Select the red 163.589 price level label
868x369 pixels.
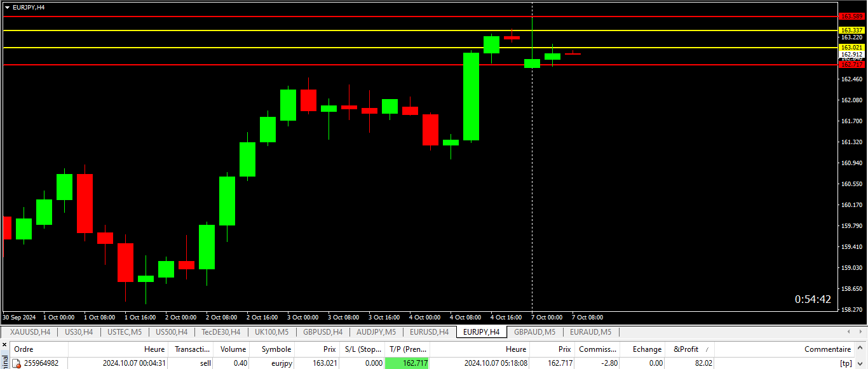pos(852,17)
